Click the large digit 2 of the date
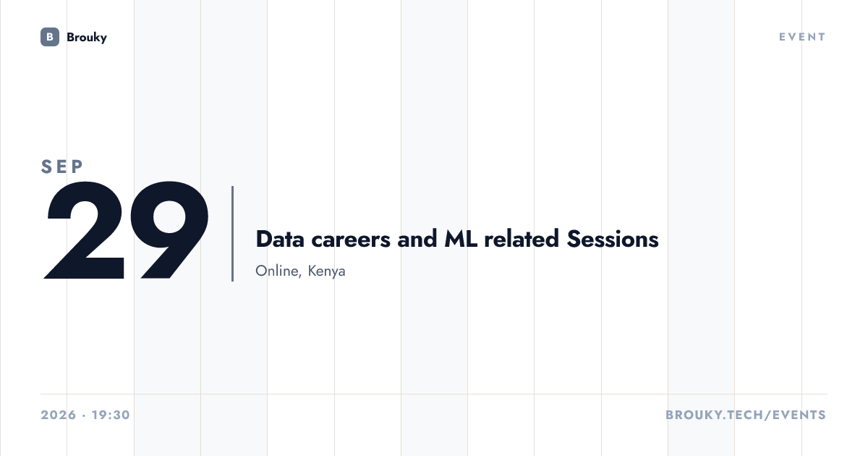This screenshot has width=868, height=456. pos(85,231)
